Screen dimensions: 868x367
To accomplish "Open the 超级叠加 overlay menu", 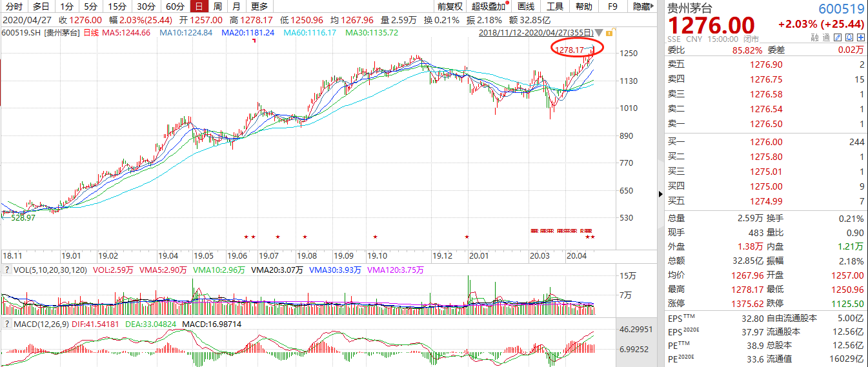I will point(489,6).
